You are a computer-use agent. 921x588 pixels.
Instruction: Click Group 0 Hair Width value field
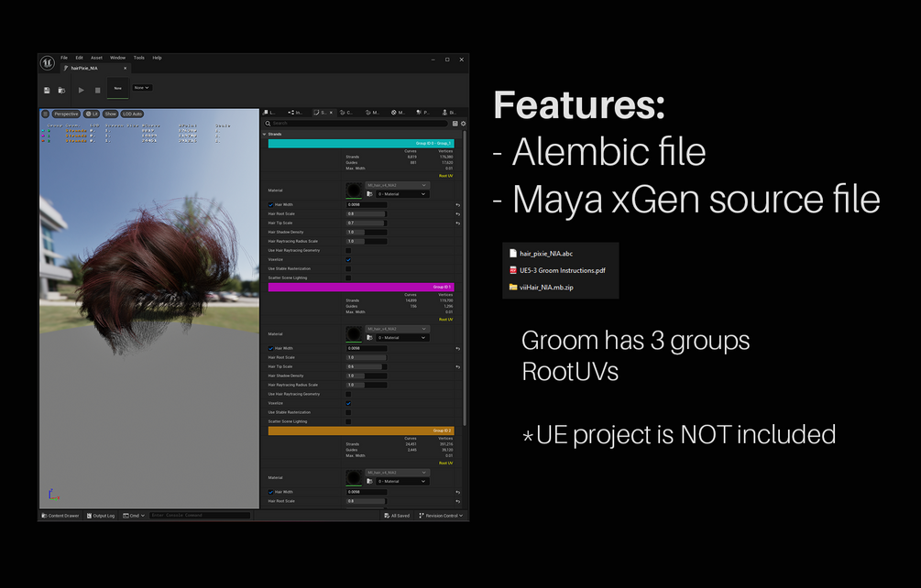coord(367,205)
